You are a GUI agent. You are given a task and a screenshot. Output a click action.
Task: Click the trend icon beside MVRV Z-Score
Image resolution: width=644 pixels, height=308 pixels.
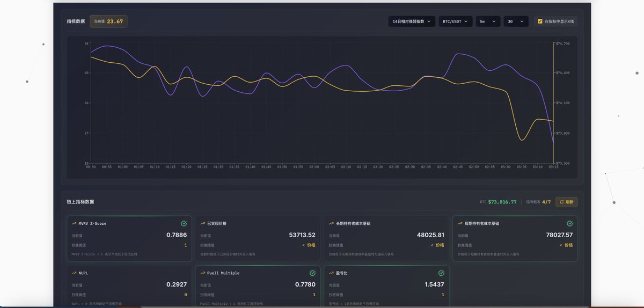point(74,223)
